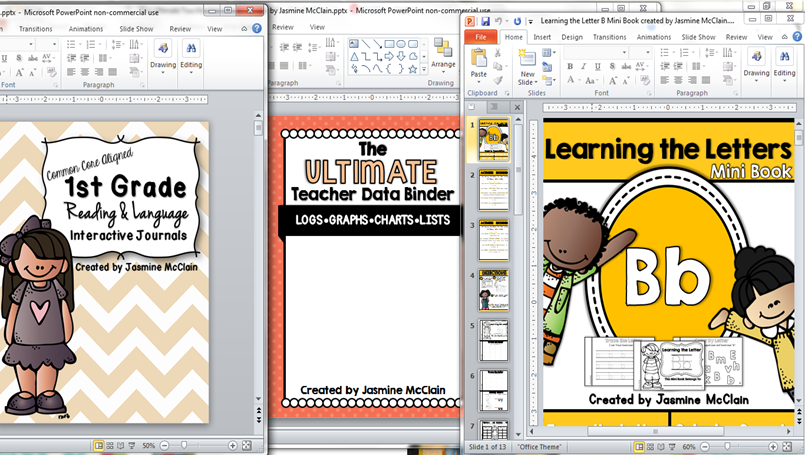Image resolution: width=805 pixels, height=455 pixels.
Task: Select the triangle shape in Data Binder window
Action: (x=354, y=56)
